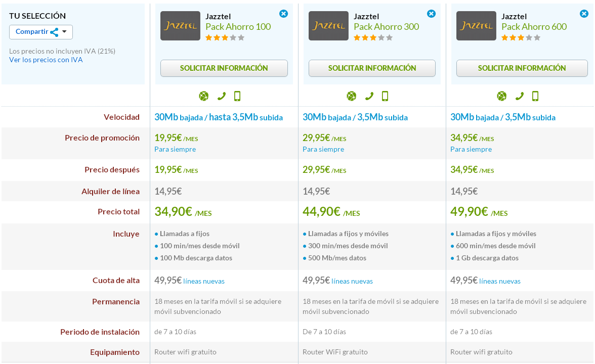The height and width of the screenshot is (364, 595).
Task: Click the Jazztel logo for Pack Ahorro 600
Action: point(476,26)
